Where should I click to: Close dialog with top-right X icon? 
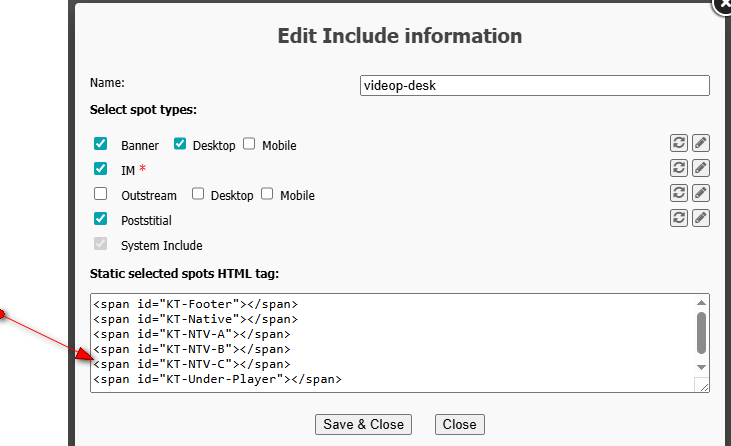[x=723, y=4]
